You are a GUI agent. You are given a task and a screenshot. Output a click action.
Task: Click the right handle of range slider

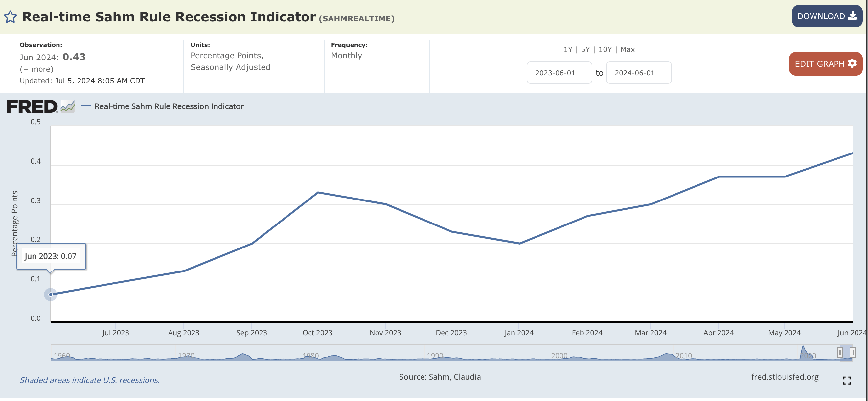point(852,352)
